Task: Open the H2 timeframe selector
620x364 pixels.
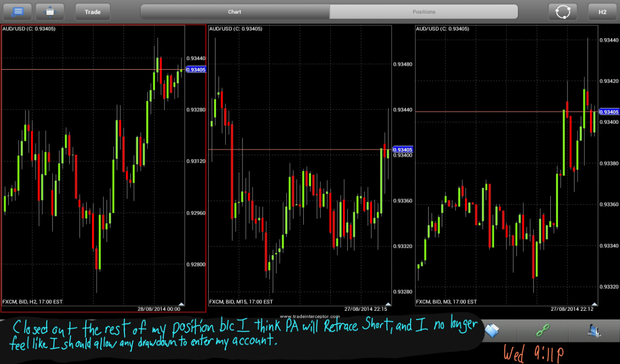Action: coord(602,11)
